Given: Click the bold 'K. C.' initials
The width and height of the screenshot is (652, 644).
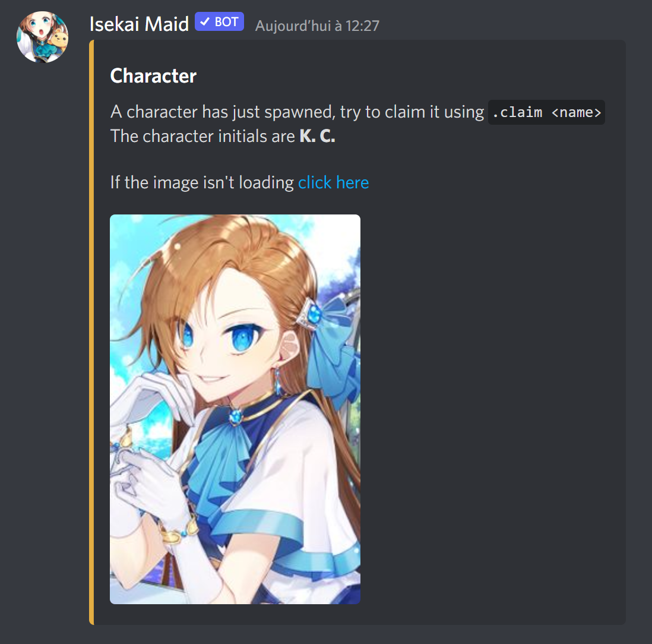Looking at the screenshot, I should (317, 136).
